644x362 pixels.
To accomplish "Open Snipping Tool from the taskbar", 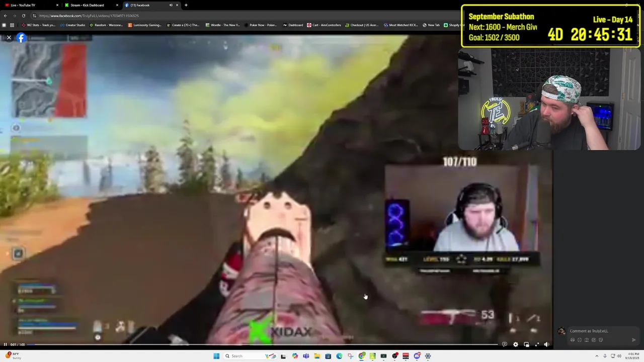I will (x=350, y=356).
